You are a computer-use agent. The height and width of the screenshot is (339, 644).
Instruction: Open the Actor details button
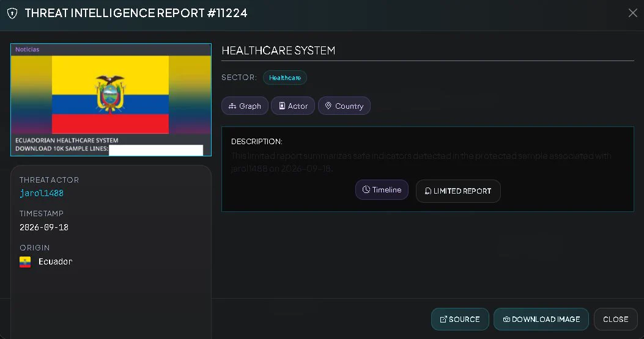tap(293, 106)
